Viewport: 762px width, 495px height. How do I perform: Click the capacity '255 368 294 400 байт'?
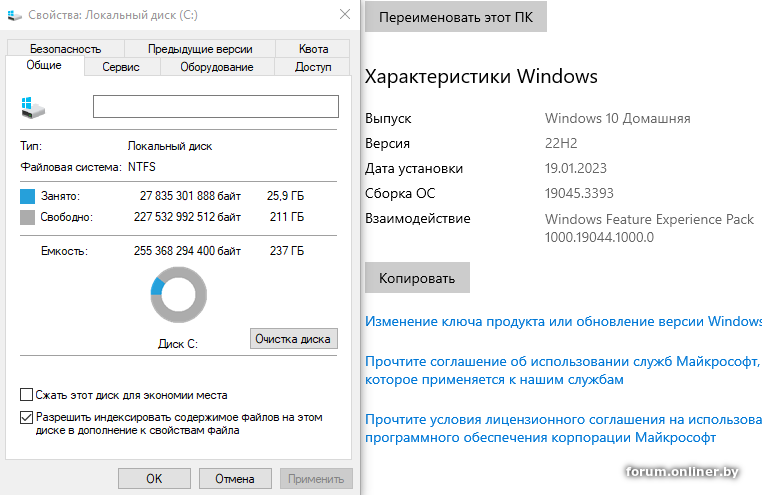187,251
